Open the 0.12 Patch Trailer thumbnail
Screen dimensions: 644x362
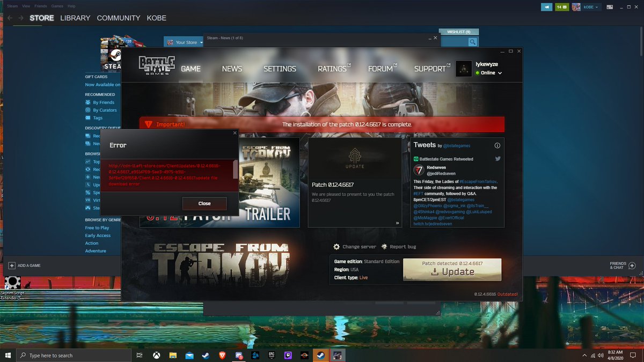pyautogui.click(x=268, y=182)
